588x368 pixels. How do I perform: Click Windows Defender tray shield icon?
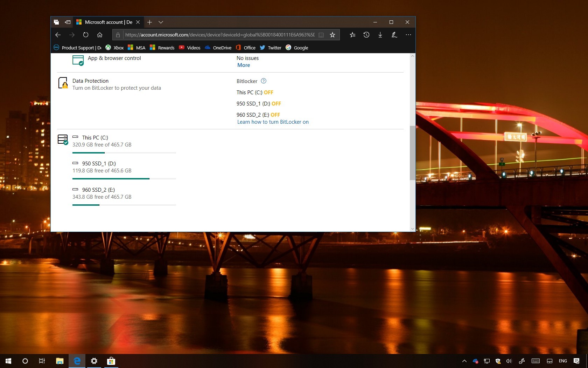click(498, 361)
